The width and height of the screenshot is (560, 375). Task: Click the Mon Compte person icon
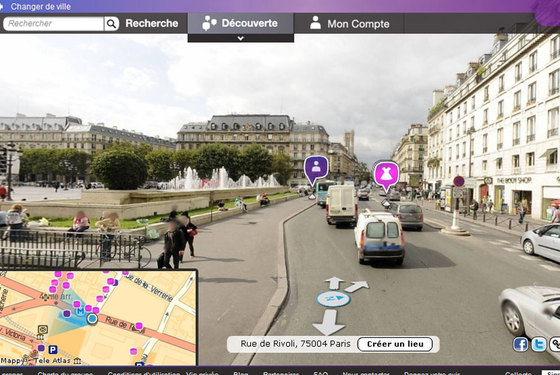click(x=315, y=23)
